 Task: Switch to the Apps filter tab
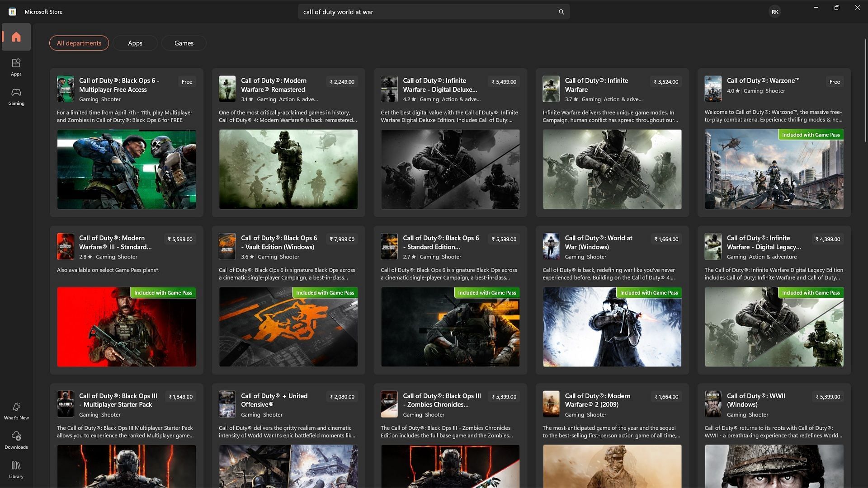click(135, 43)
